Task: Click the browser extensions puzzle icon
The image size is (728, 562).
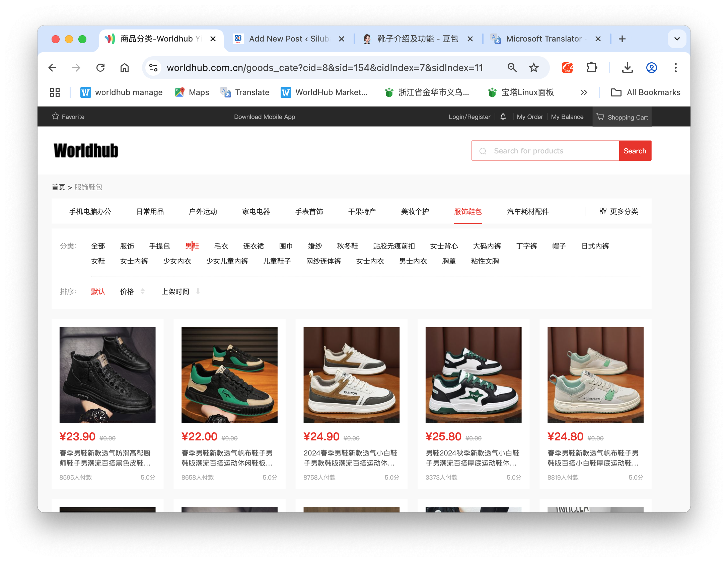Action: pyautogui.click(x=591, y=68)
